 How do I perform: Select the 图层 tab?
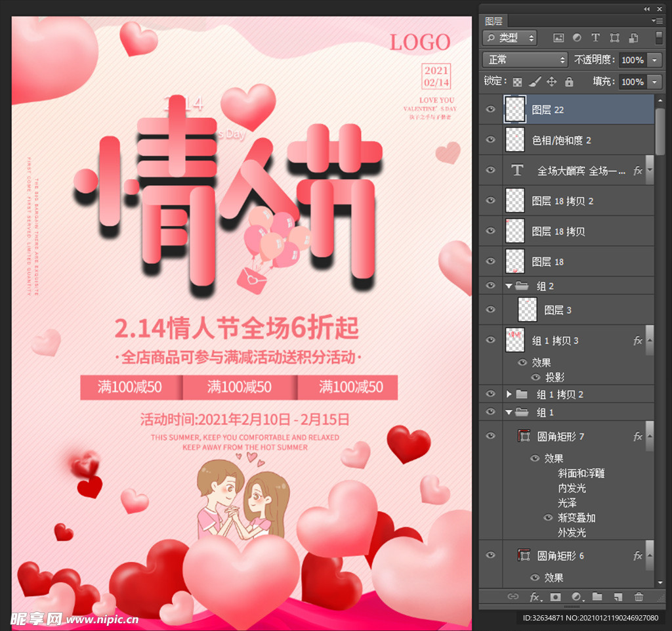click(493, 21)
